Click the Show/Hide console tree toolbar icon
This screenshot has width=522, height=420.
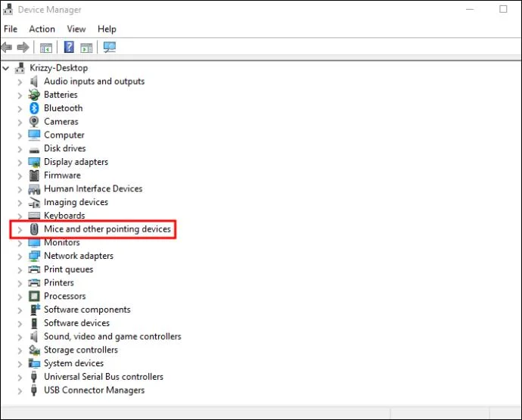click(46, 48)
